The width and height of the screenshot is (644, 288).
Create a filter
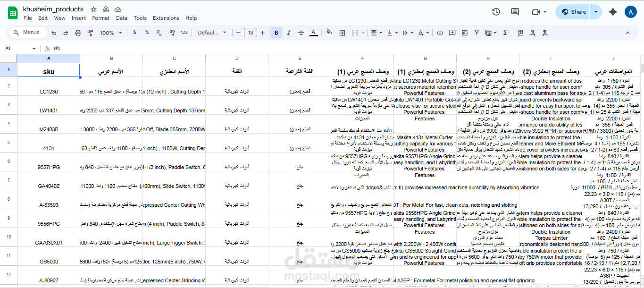[477, 33]
